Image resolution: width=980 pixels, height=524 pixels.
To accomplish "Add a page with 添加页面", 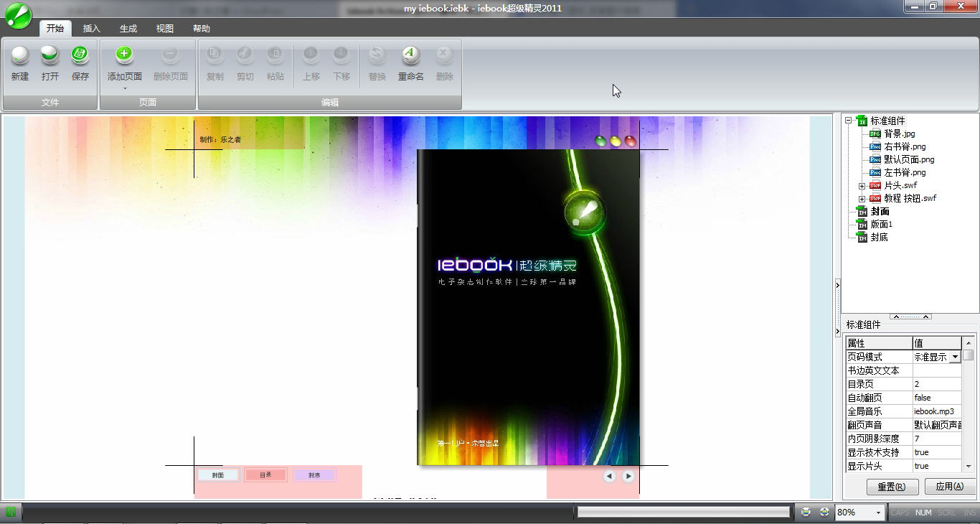I will [x=124, y=63].
